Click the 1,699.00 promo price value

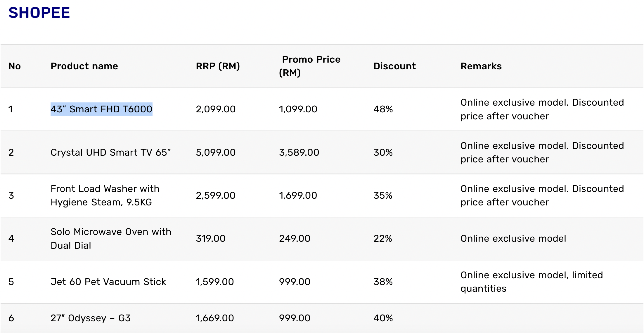298,195
